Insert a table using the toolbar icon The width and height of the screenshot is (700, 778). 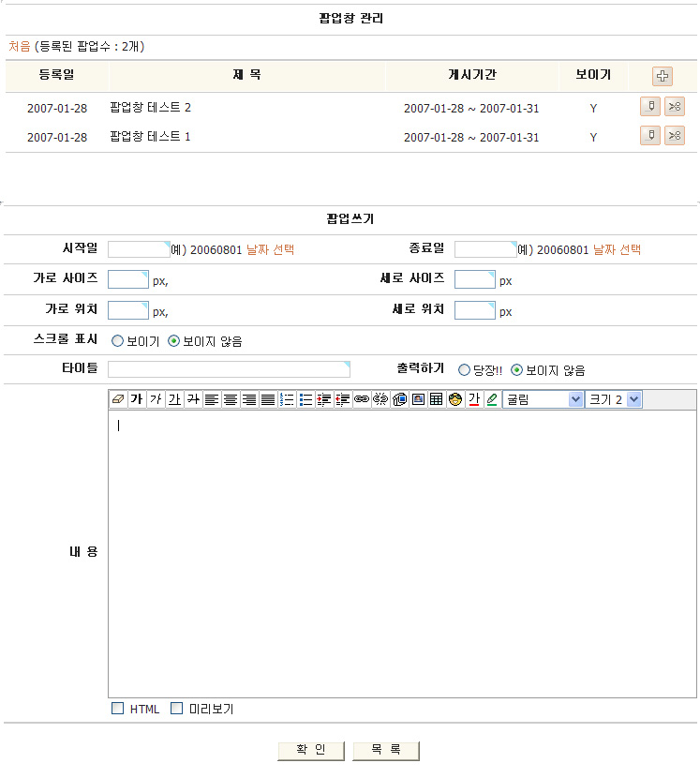(x=436, y=399)
